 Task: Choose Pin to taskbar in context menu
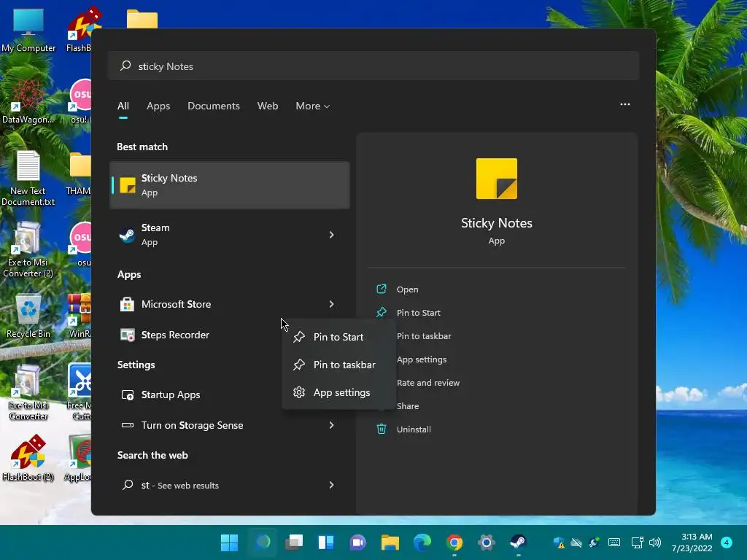[338, 365]
